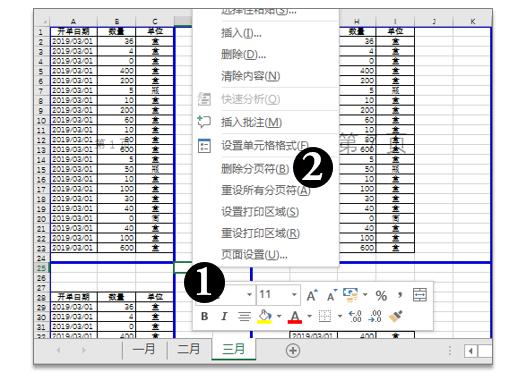Add a new sheet with plus icon

(293, 350)
